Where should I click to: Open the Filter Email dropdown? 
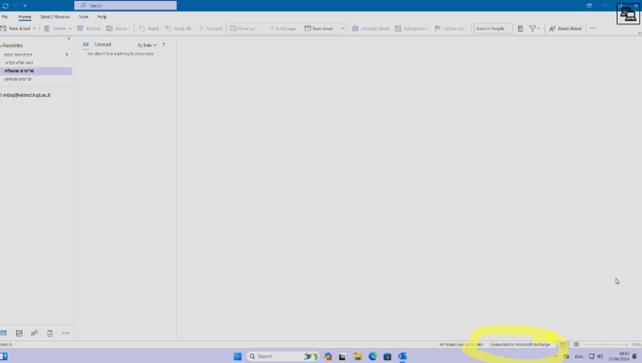click(x=534, y=28)
